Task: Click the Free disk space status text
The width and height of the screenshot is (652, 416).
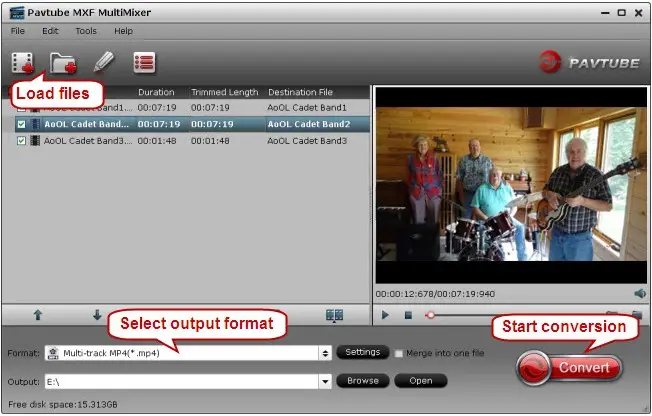Action: click(x=63, y=404)
